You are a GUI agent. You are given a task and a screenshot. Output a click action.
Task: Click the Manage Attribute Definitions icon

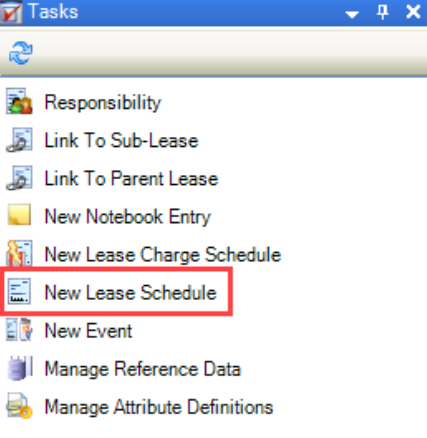coord(19,406)
